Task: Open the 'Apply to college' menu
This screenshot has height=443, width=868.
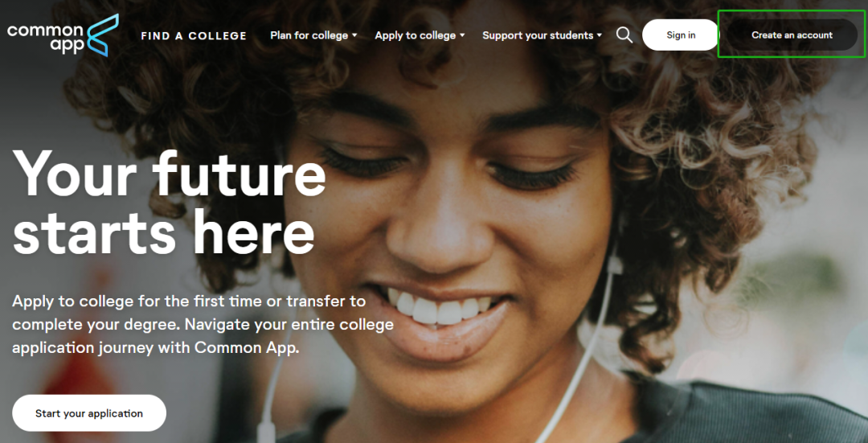Action: (x=416, y=35)
